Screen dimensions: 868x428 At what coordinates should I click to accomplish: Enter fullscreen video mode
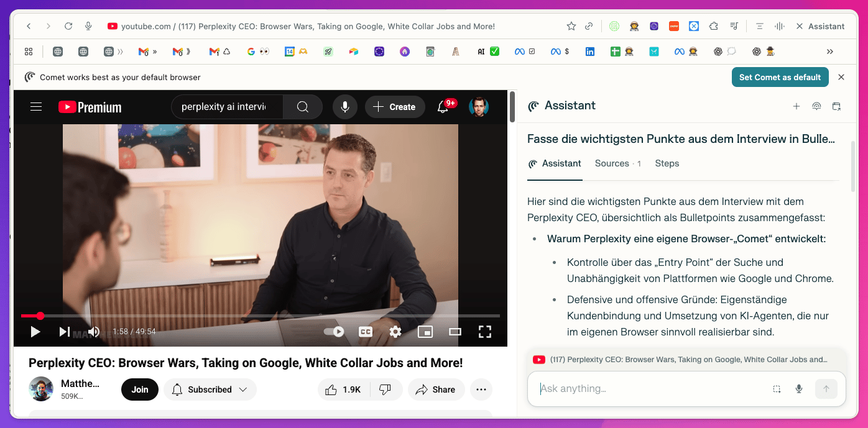(485, 332)
